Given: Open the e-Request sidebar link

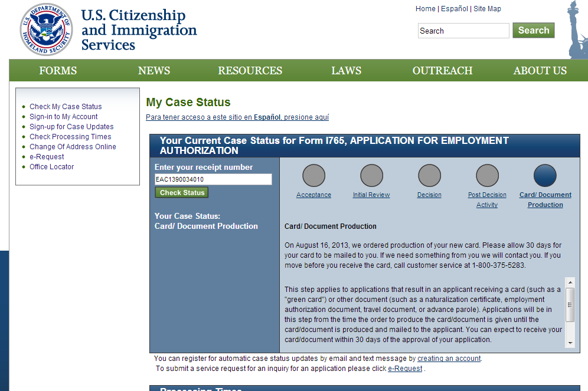Looking at the screenshot, I should pos(47,156).
